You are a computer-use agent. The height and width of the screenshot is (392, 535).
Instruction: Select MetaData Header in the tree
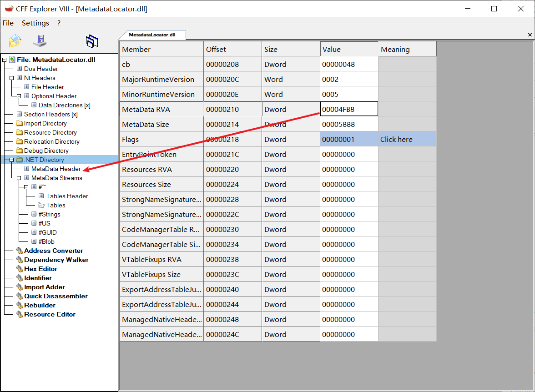(x=56, y=169)
